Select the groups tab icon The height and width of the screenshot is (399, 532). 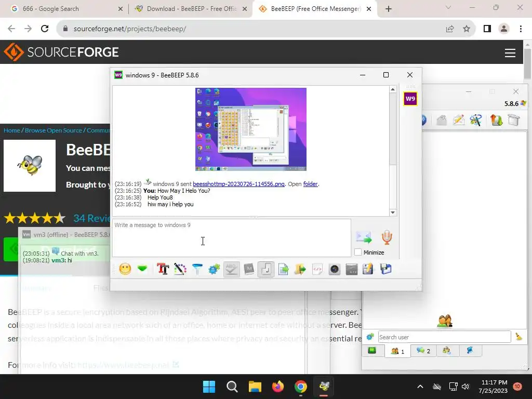pos(447,351)
